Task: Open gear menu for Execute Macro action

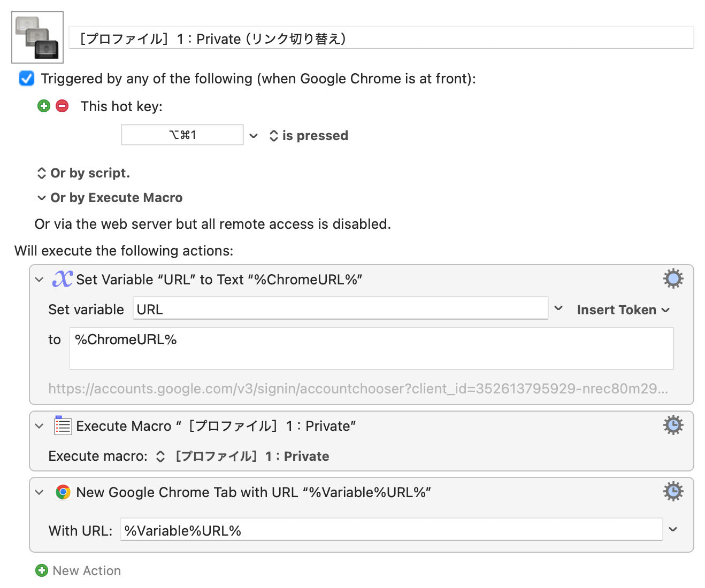Action: pyautogui.click(x=673, y=425)
